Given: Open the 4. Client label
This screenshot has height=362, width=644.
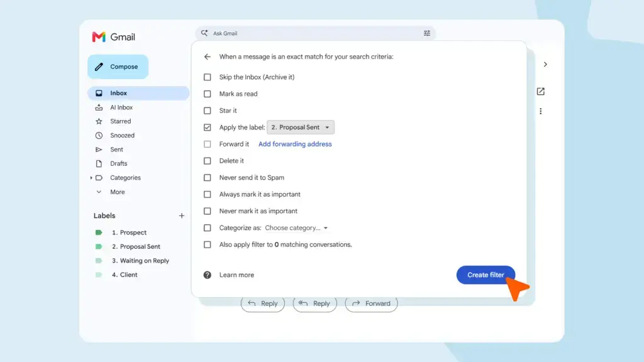Looking at the screenshot, I should pos(125,275).
